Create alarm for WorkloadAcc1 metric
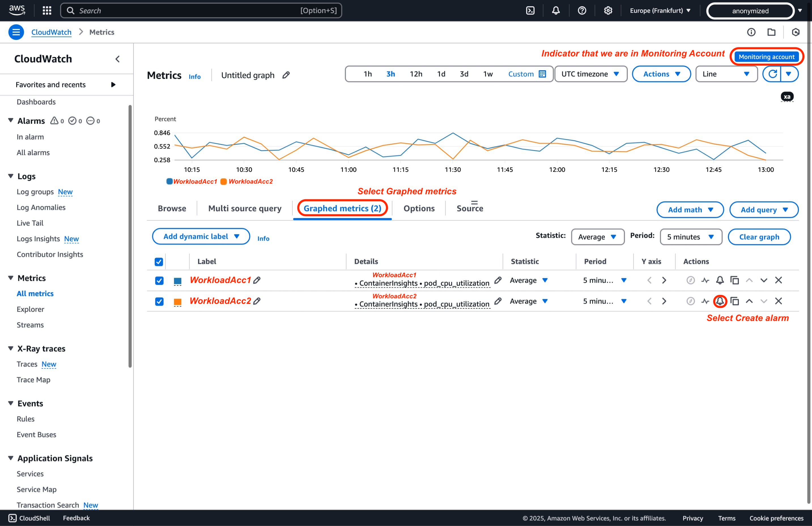Screen dimensions: 812x526 point(720,280)
